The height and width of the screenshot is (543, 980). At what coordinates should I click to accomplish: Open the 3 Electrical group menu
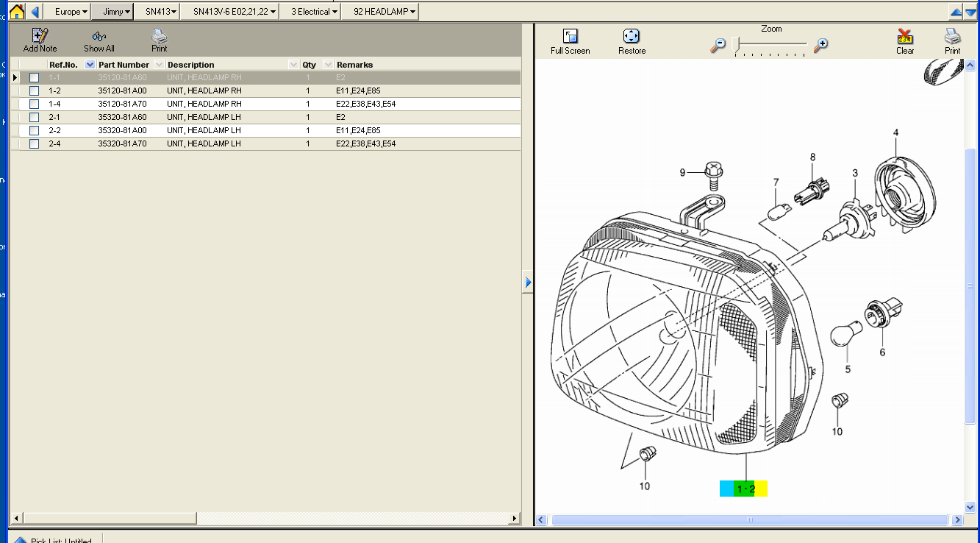click(314, 12)
